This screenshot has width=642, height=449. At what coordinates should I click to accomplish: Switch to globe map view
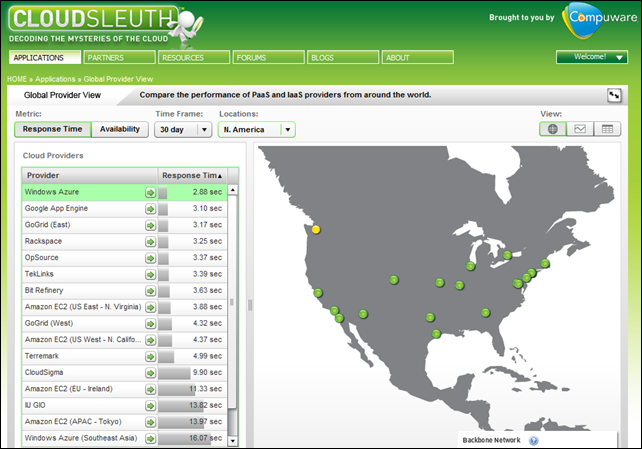coord(552,129)
